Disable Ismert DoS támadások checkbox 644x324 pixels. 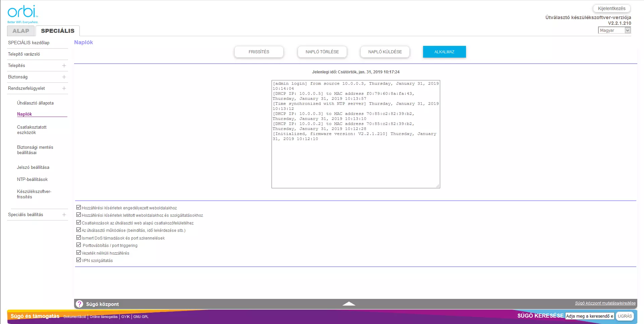pos(78,238)
